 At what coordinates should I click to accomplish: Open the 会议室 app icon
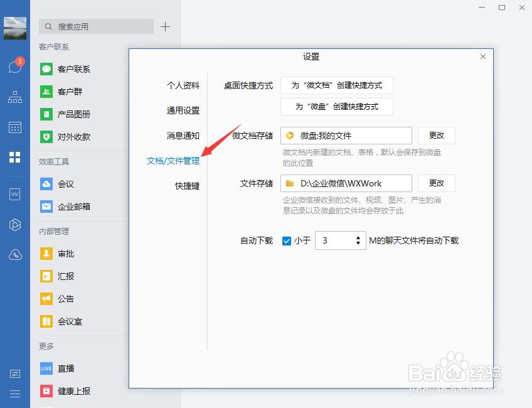[46, 321]
